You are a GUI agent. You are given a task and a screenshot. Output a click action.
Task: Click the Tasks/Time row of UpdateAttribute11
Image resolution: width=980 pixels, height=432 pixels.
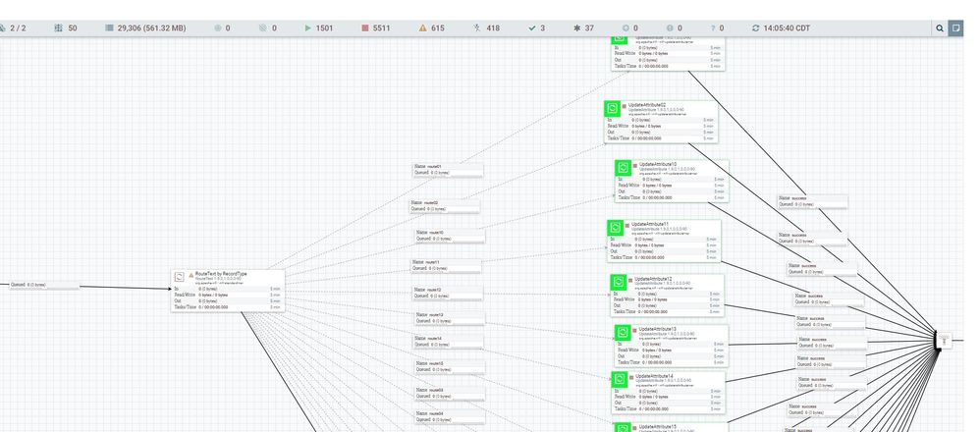(x=664, y=257)
